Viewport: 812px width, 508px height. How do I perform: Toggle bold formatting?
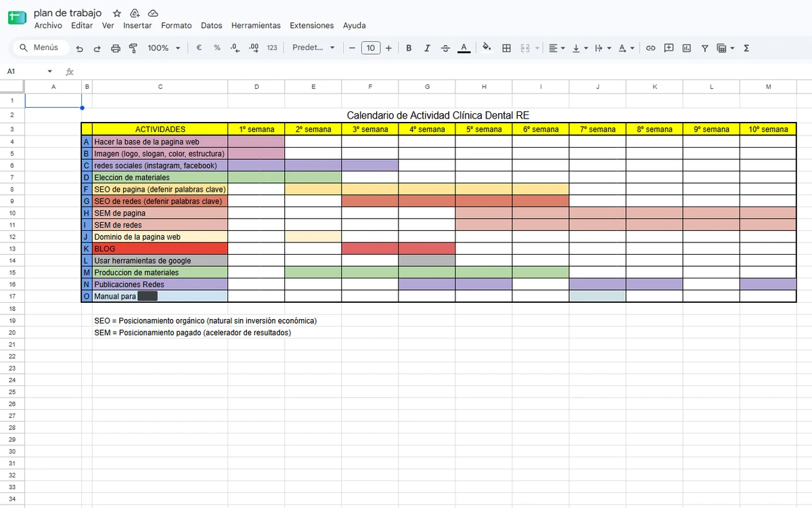click(409, 48)
